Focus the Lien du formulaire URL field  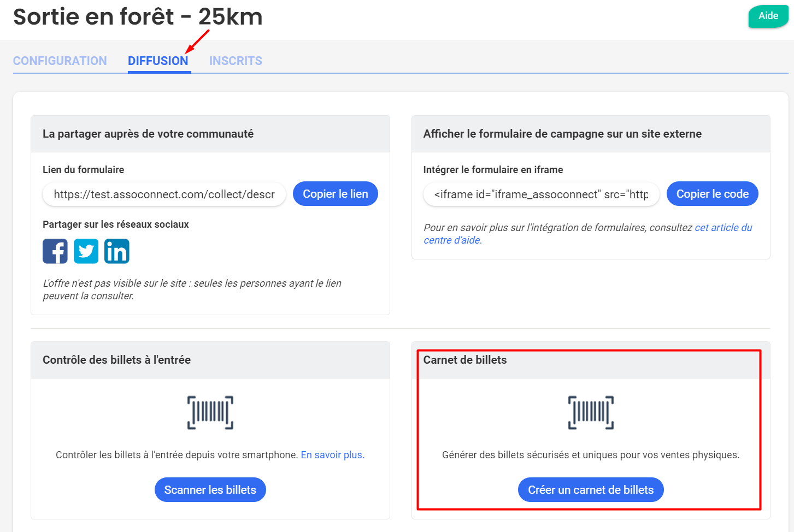click(x=164, y=194)
